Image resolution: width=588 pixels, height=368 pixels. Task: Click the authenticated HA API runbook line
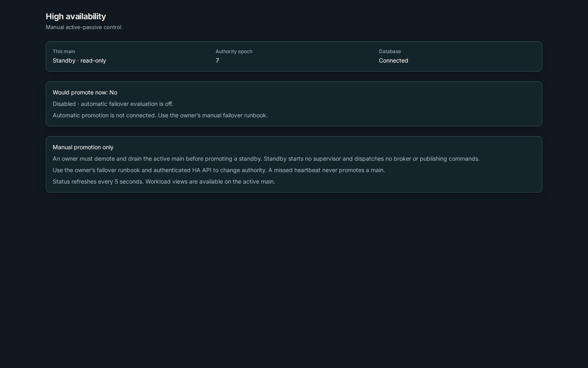tap(219, 170)
